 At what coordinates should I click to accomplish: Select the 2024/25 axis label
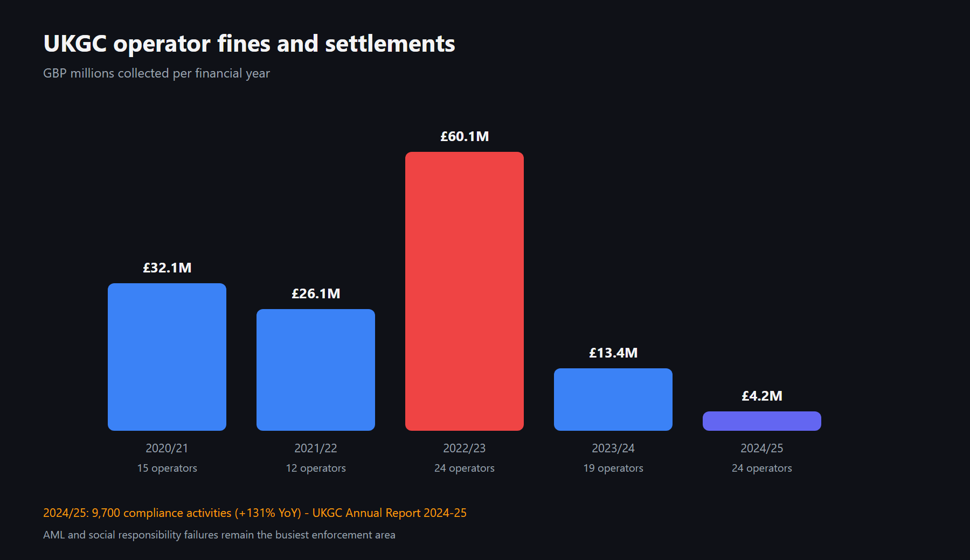[x=762, y=448]
